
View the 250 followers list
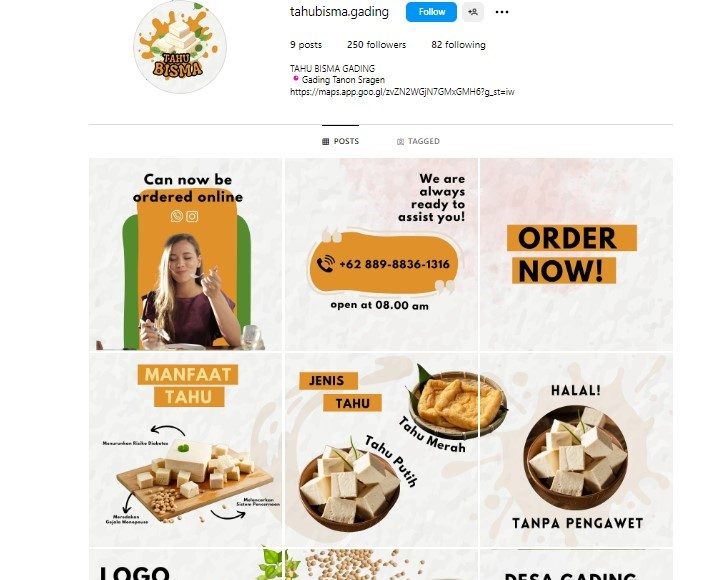[376, 45]
